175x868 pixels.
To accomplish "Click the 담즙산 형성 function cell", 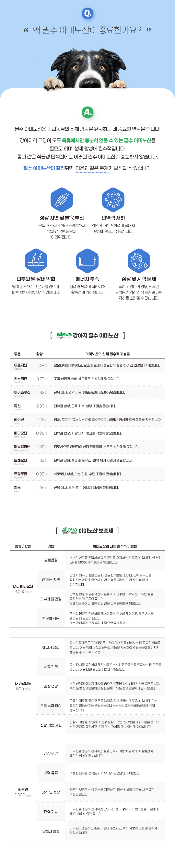I will [x=51, y=831].
